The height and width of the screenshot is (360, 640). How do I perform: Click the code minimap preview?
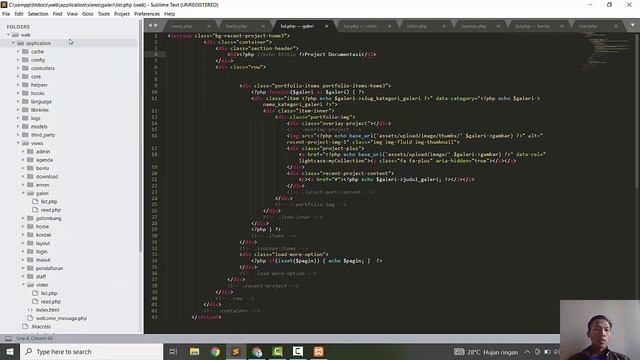tap(605, 53)
